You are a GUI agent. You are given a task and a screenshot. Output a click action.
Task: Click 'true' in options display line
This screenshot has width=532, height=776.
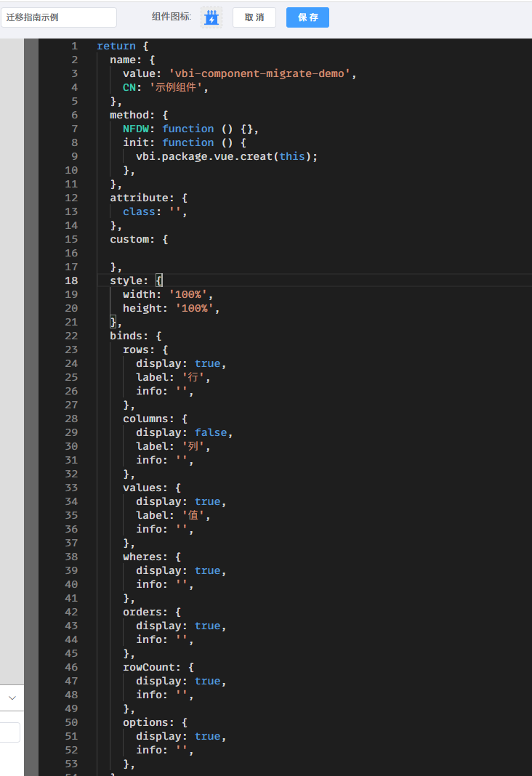(x=207, y=737)
